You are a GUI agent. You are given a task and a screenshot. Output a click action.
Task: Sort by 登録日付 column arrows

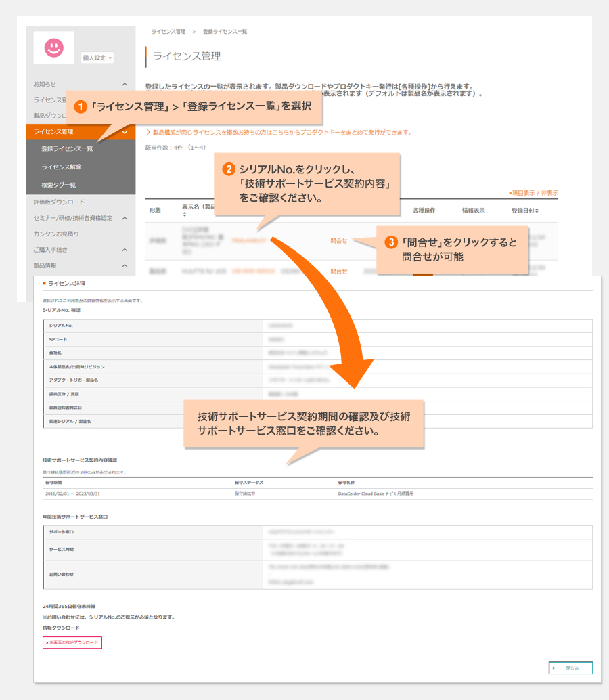click(537, 211)
